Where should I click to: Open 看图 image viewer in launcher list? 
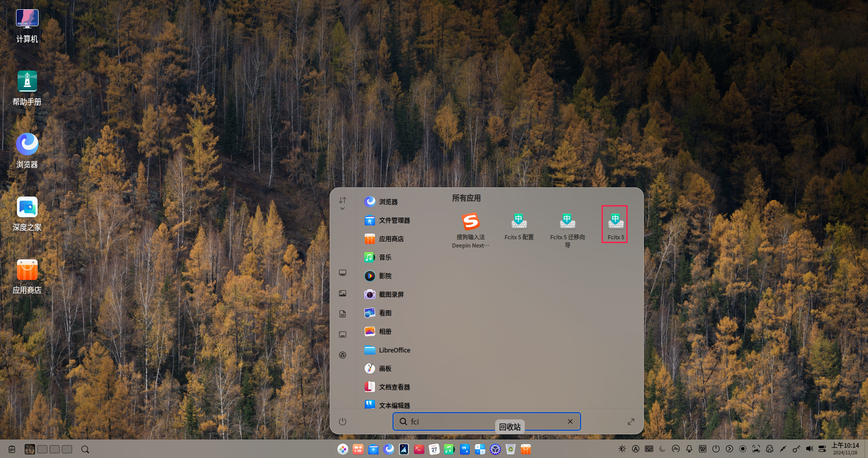378,313
